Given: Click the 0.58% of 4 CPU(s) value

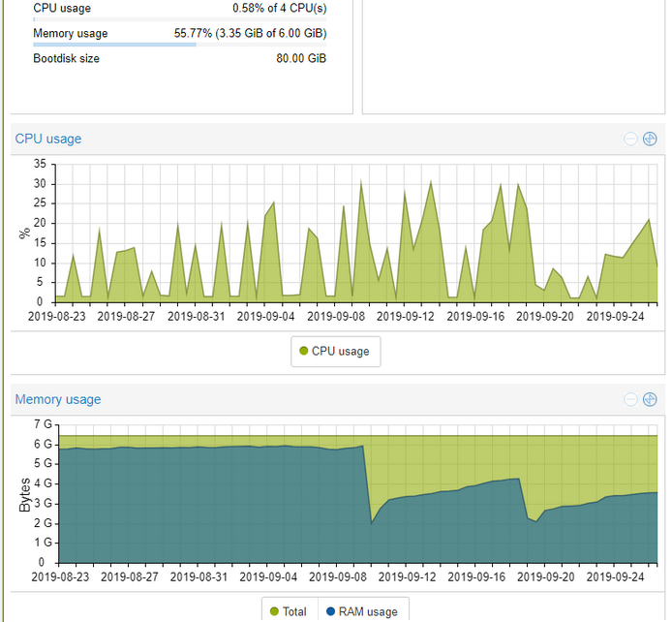Looking at the screenshot, I should [x=279, y=8].
